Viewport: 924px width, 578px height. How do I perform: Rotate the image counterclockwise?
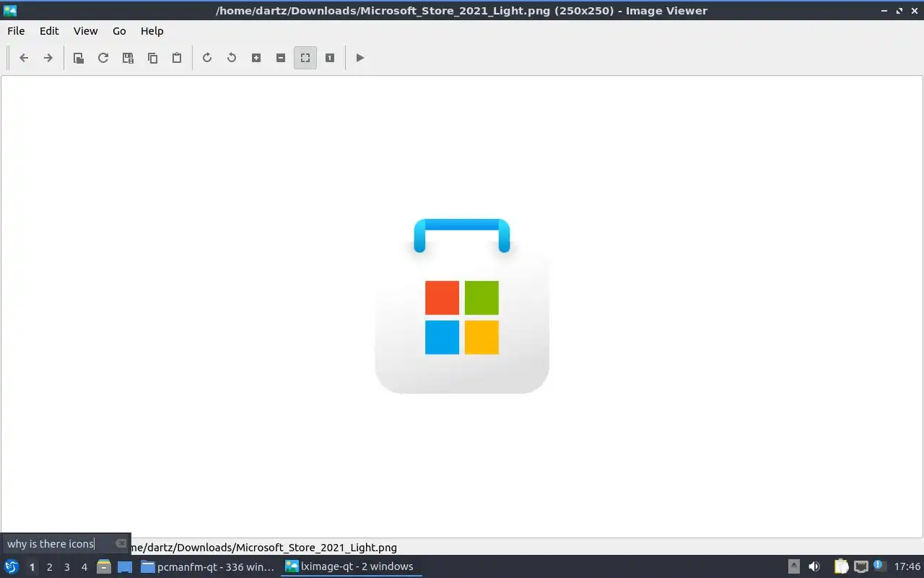[232, 58]
